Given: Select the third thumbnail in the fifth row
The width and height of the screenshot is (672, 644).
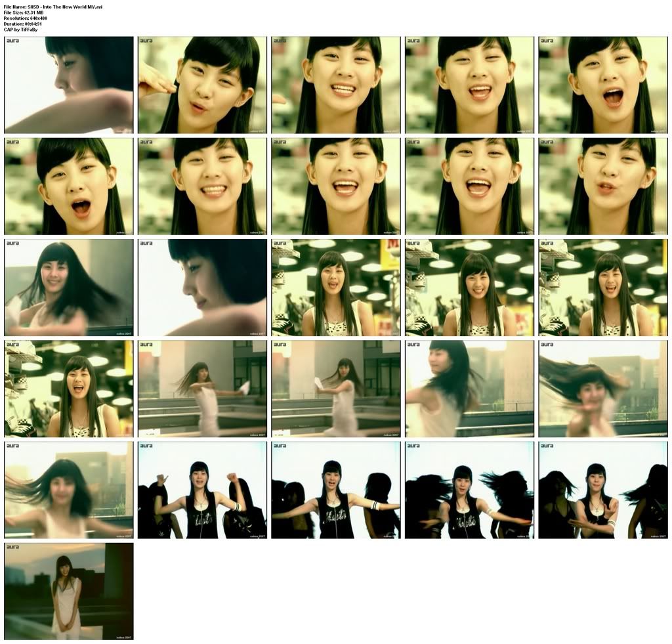Looking at the screenshot, I should coord(336,490).
